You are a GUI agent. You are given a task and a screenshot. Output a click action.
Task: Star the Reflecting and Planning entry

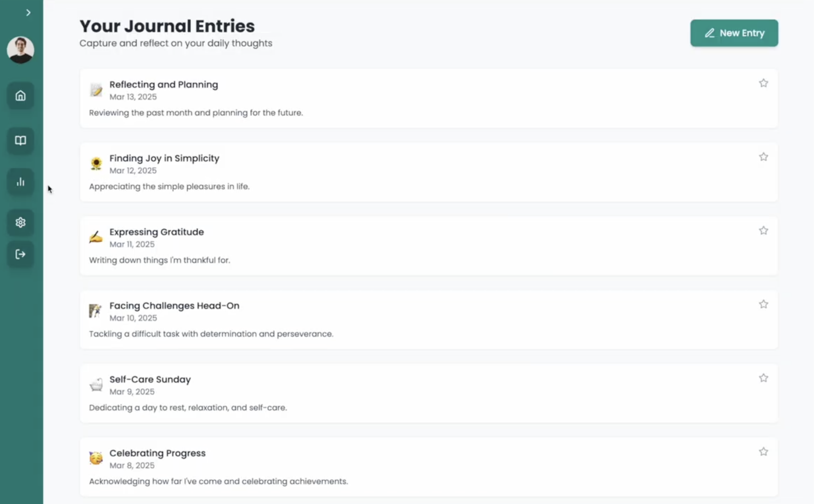763,83
